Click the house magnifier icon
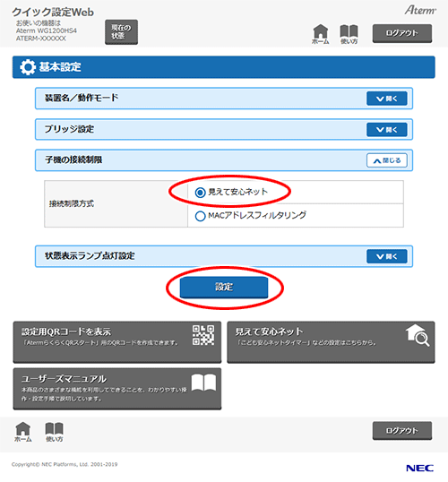The image size is (448, 482). tap(418, 335)
